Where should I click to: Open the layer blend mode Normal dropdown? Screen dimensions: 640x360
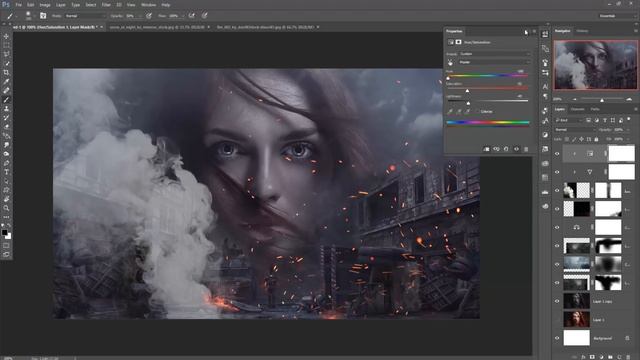pos(575,130)
